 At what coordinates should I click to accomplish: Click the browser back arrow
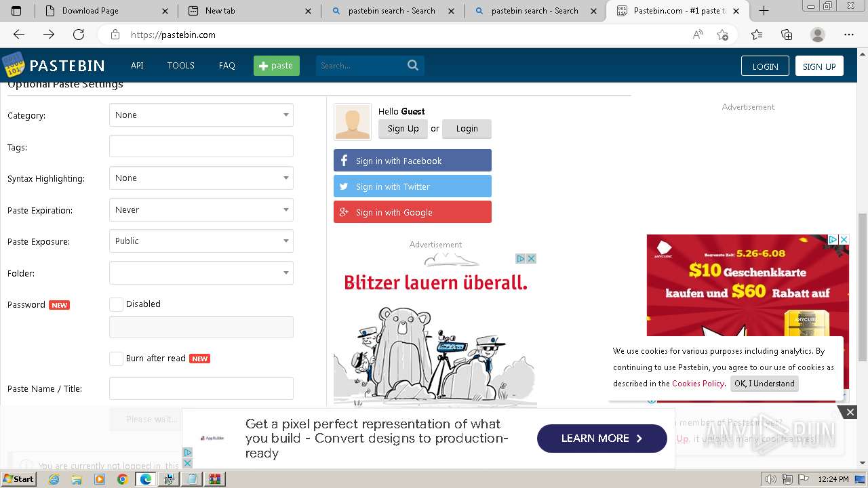[x=19, y=35]
